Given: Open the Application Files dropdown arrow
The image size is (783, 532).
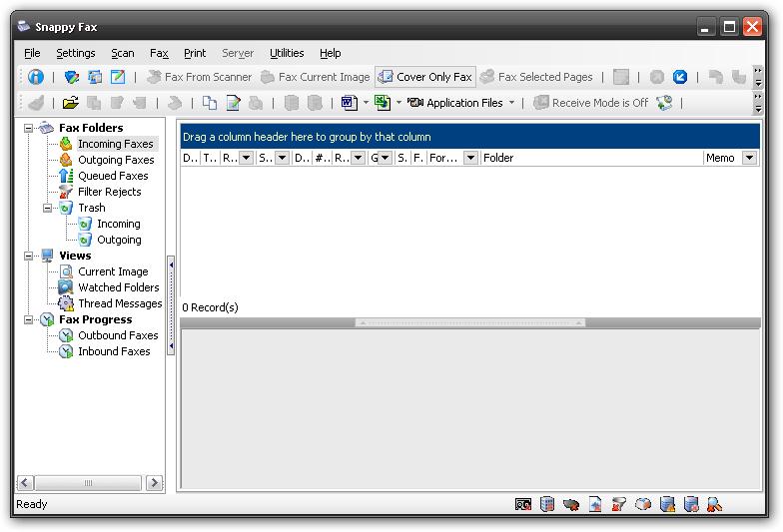Looking at the screenshot, I should coord(512,103).
